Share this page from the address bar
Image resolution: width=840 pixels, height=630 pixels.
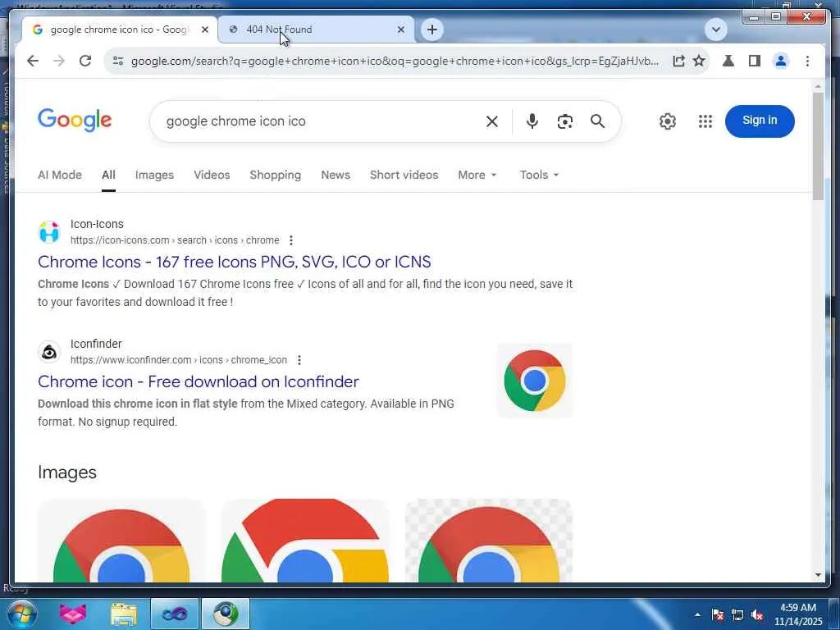pyautogui.click(x=678, y=61)
